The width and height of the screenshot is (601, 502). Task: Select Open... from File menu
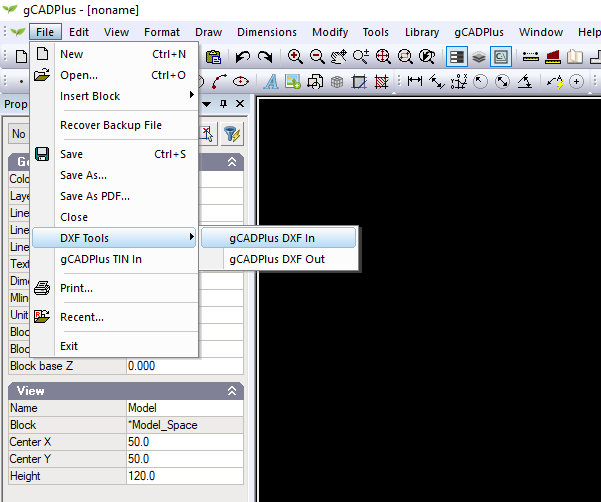click(114, 75)
